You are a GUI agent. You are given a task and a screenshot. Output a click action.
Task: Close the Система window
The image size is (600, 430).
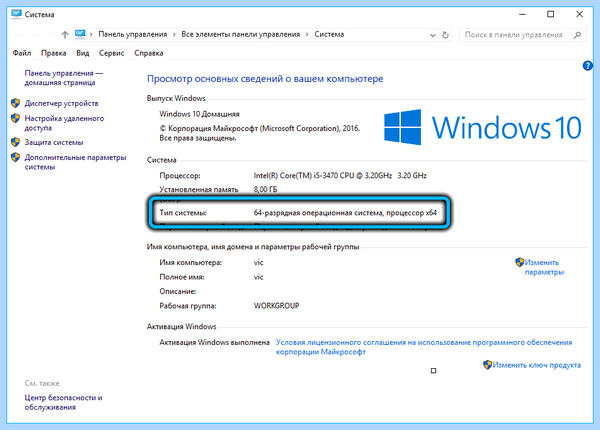[x=579, y=14]
